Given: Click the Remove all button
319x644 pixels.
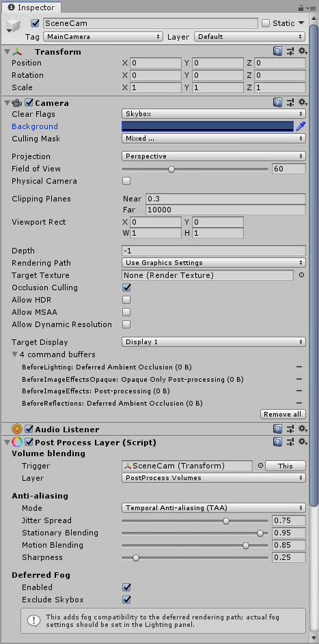Looking at the screenshot, I should [x=283, y=415].
